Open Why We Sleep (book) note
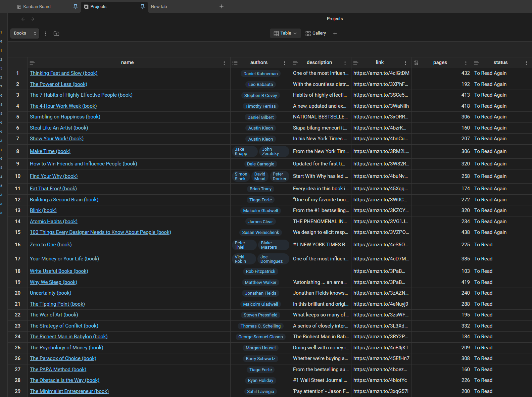 click(53, 282)
